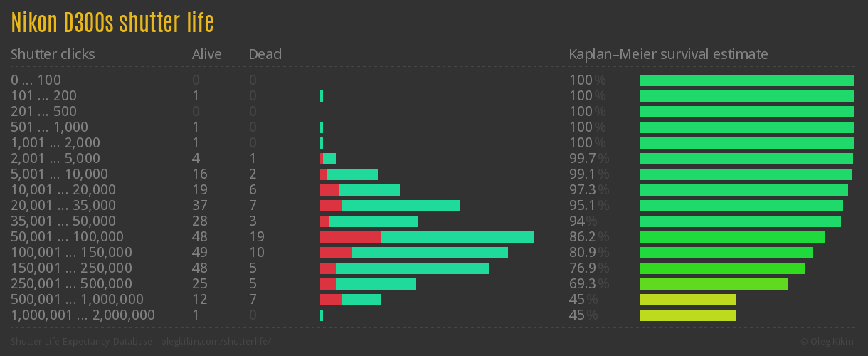Viewport: 868px width, 356px height.
Task: Select the "1,000,001 … 2,000,000" row label
Action: tap(83, 315)
